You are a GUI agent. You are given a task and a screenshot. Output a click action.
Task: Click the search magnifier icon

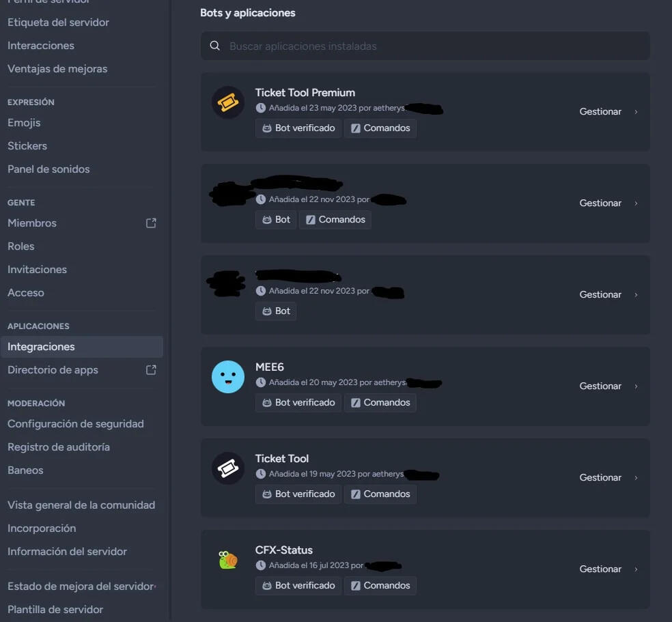[x=215, y=46]
